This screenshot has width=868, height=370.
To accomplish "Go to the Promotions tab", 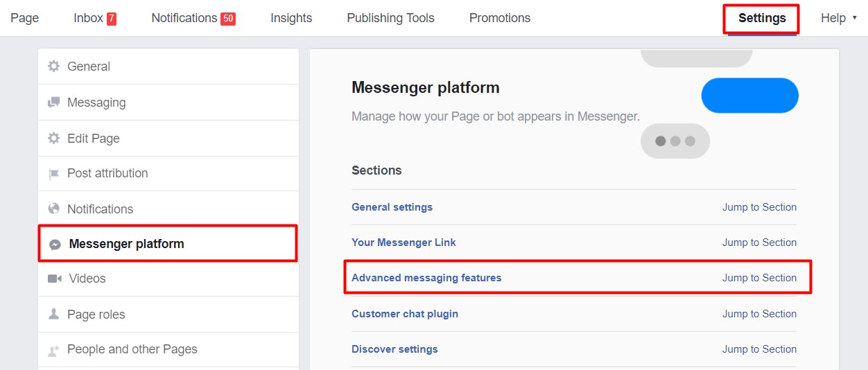I will coord(500,18).
